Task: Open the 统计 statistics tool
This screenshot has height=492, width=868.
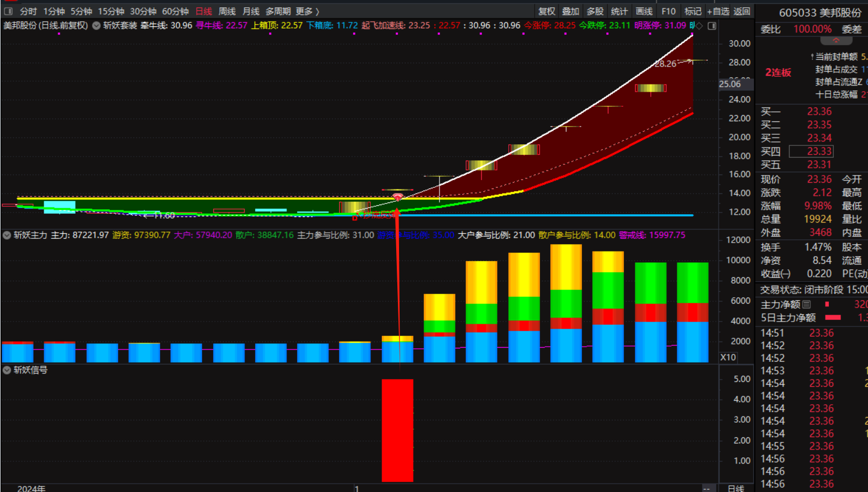Action: click(619, 11)
